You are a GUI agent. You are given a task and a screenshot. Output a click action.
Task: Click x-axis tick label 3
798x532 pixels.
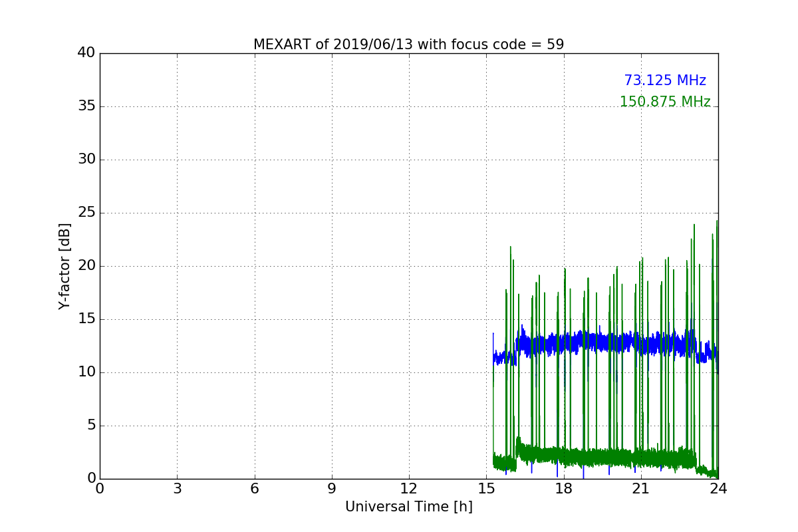pyautogui.click(x=177, y=489)
